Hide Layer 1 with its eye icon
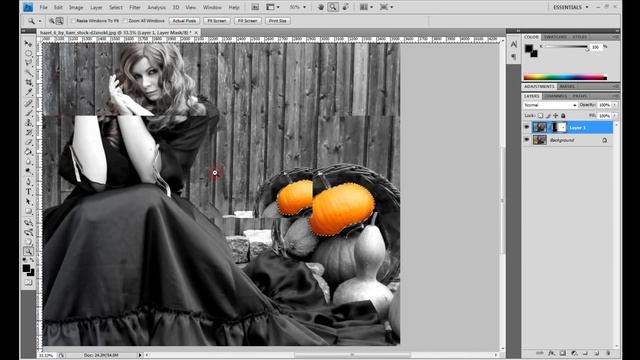 click(x=527, y=127)
